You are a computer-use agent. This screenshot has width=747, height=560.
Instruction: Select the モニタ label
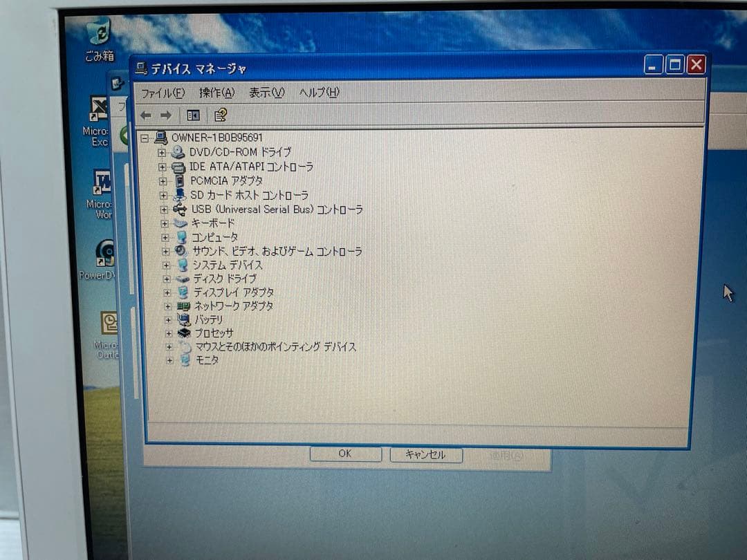coord(207,360)
